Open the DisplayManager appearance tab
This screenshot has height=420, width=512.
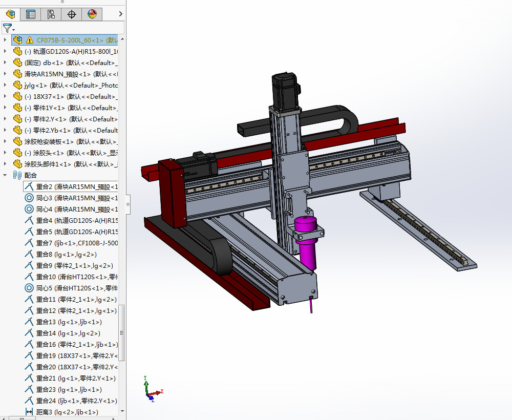pos(92,14)
